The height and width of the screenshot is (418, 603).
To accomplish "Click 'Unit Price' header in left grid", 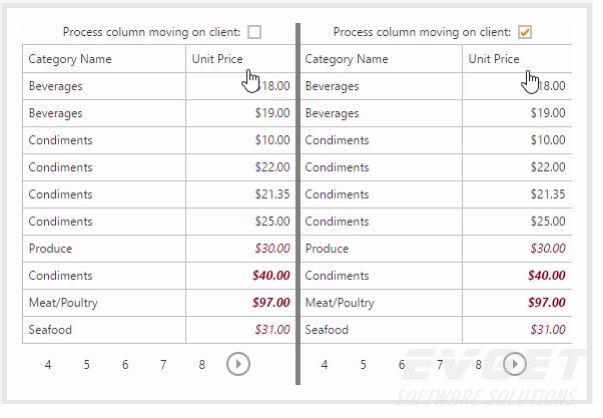I will [216, 59].
